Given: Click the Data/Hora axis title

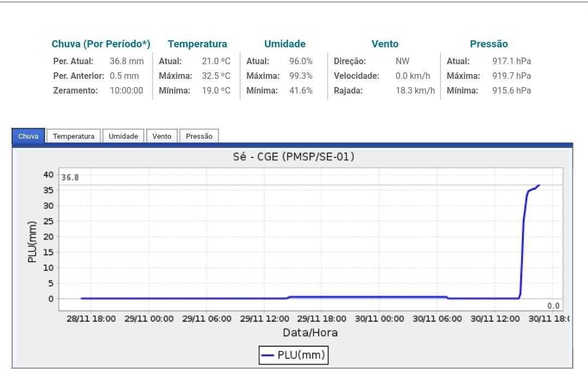Looking at the screenshot, I should click(x=310, y=332).
